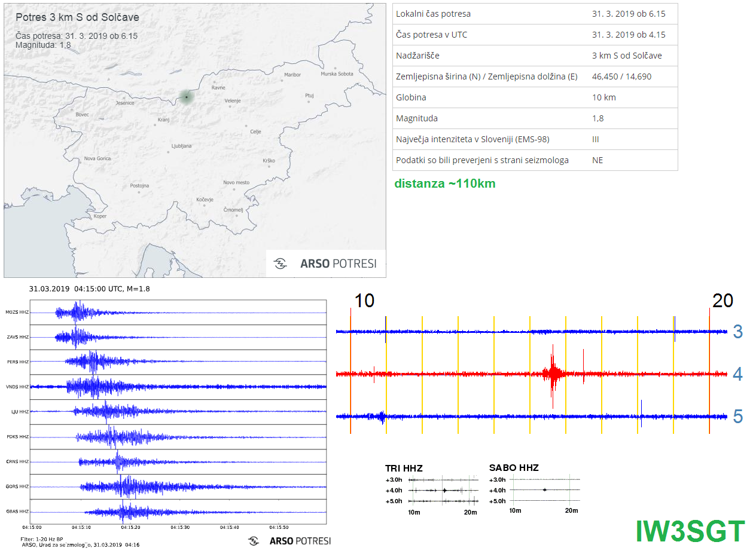Click the earthquake spike on the red hour-4 trace
This screenshot has width=756, height=554.
point(553,374)
